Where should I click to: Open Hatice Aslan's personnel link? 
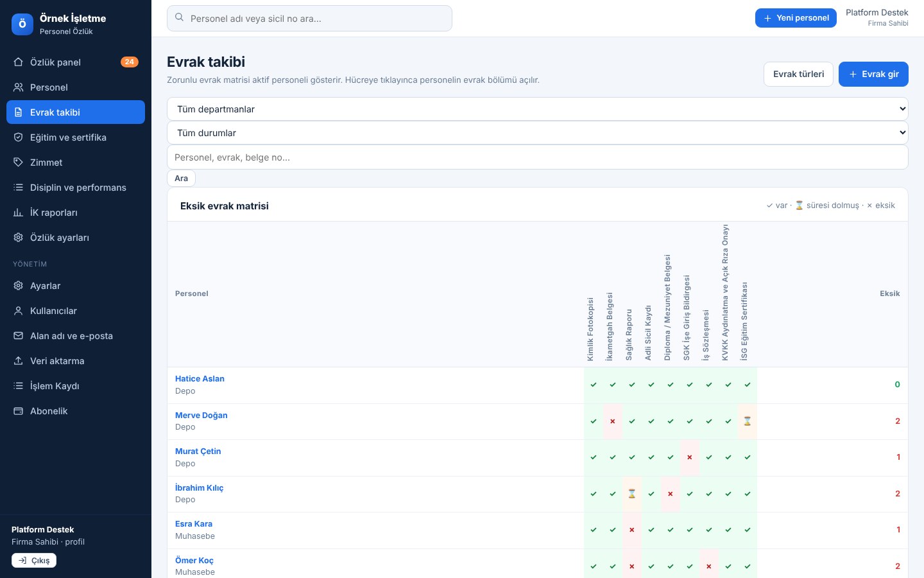pyautogui.click(x=200, y=379)
